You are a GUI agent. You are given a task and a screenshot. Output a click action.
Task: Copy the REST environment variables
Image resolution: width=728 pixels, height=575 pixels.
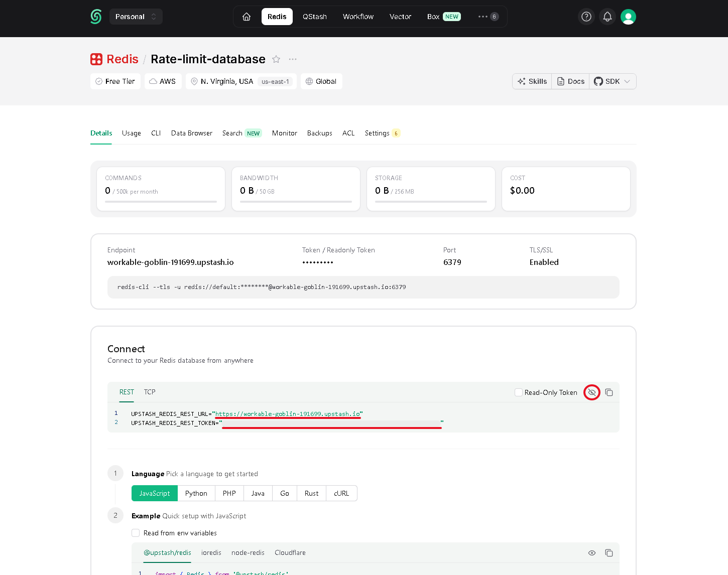[609, 392]
